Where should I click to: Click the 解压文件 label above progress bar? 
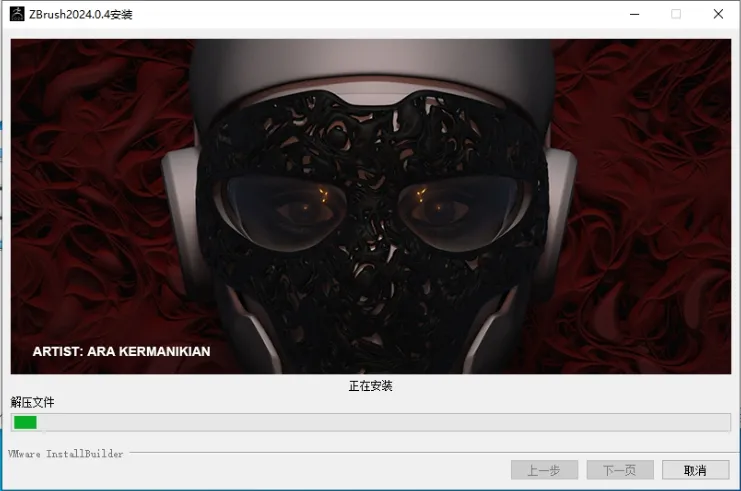(x=33, y=402)
